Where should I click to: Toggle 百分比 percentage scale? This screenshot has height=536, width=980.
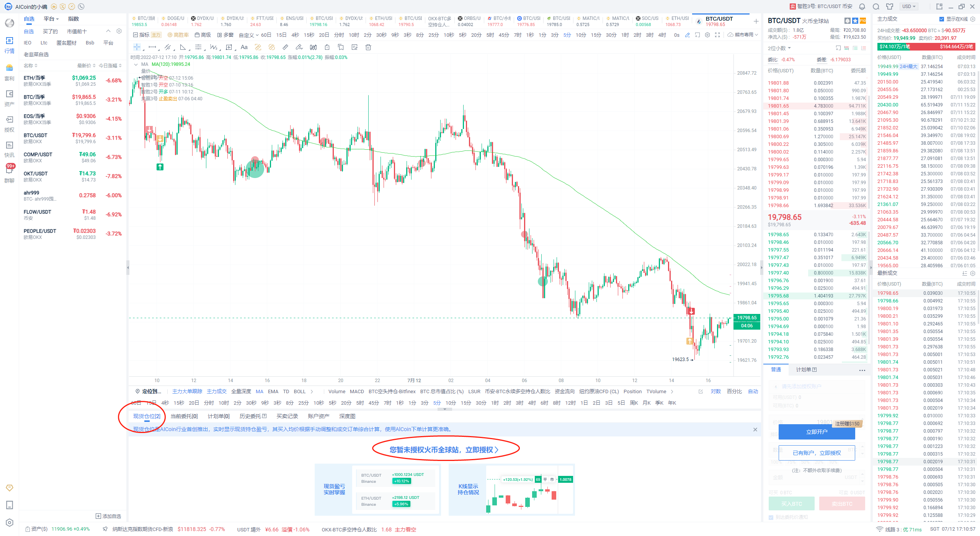click(734, 391)
